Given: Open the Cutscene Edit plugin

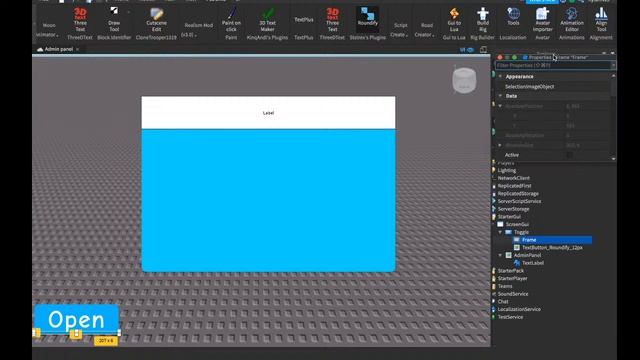Looking at the screenshot, I should pos(156,20).
